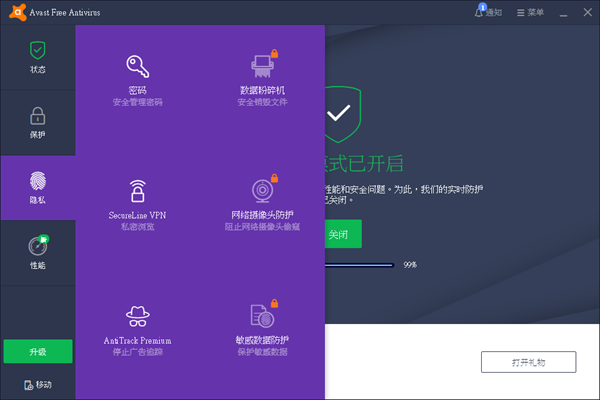Open AntiTrack Premium spy icon
This screenshot has height=400, width=600.
point(138,316)
